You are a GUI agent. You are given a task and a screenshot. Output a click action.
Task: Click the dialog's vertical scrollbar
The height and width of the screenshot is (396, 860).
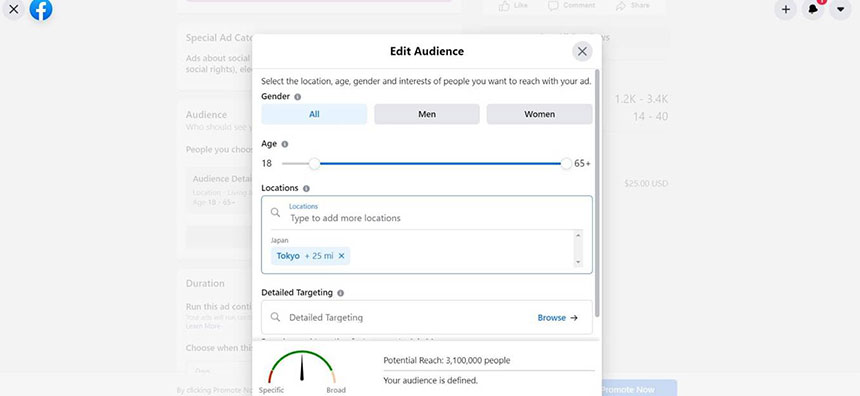point(597,192)
